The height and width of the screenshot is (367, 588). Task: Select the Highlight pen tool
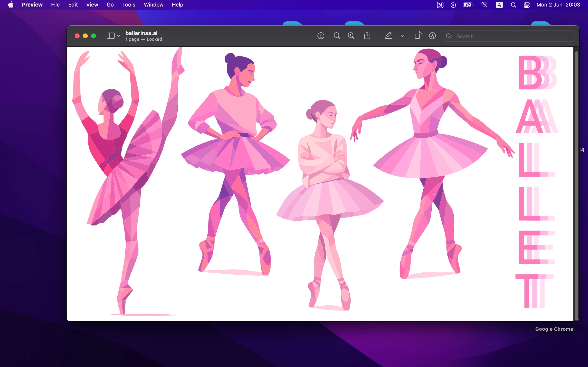(388, 36)
